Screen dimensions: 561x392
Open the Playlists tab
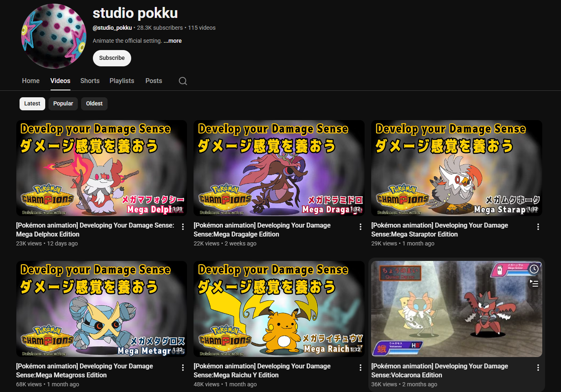(x=122, y=81)
